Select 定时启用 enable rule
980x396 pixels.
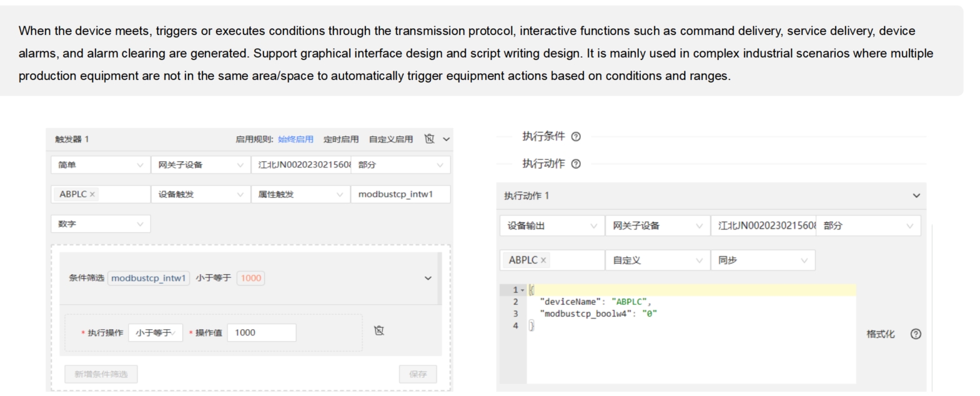(x=341, y=139)
